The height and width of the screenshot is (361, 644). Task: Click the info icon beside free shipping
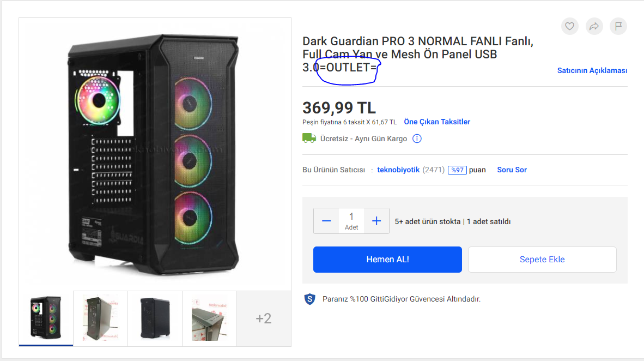pyautogui.click(x=417, y=138)
